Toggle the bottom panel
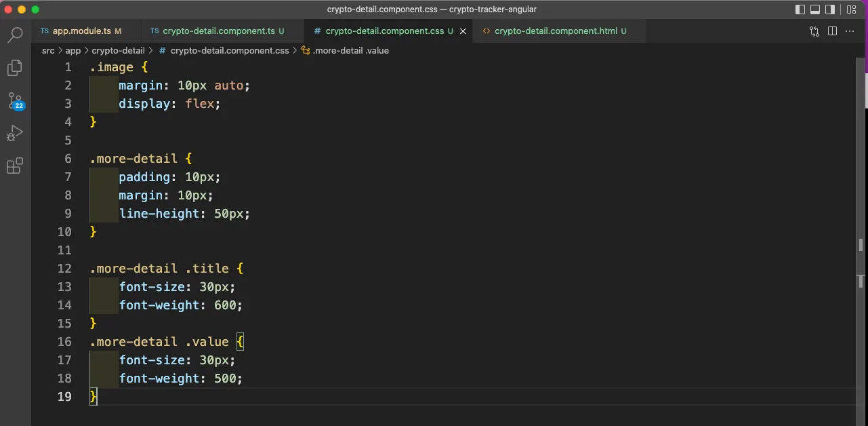This screenshot has height=426, width=868. point(815,9)
